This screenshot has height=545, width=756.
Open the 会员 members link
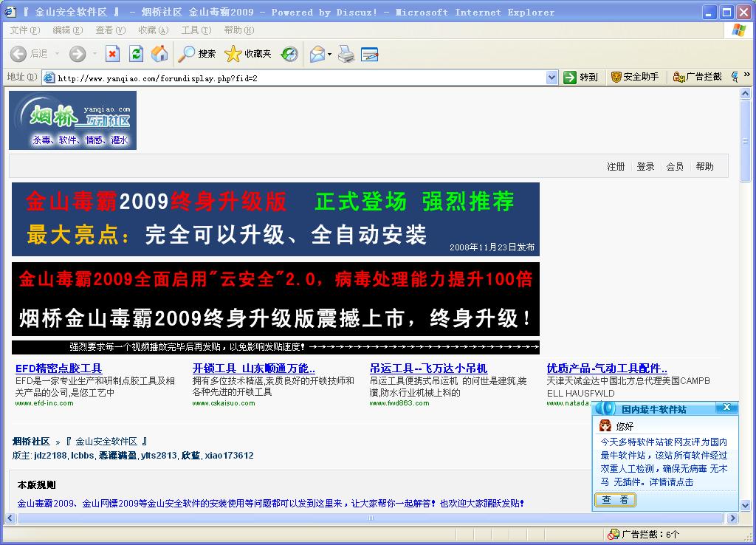point(675,166)
